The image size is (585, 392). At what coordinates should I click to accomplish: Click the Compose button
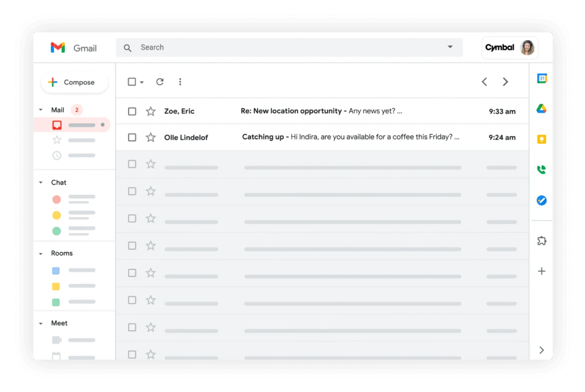74,82
